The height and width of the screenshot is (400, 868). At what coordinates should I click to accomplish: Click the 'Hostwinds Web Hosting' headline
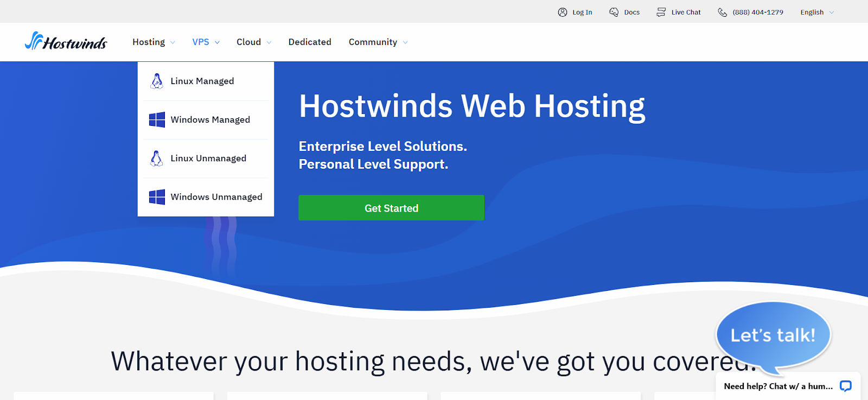[472, 106]
